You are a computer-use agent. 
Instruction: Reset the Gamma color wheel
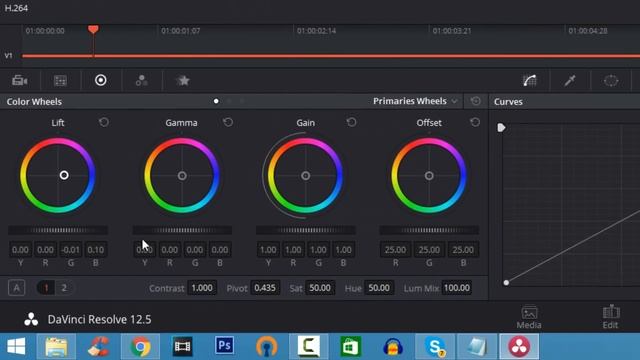tap(228, 122)
